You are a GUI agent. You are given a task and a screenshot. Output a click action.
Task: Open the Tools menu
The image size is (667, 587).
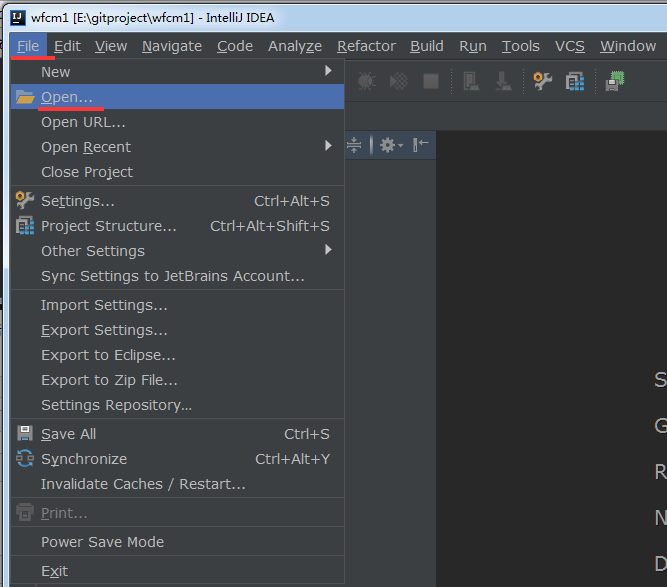pyautogui.click(x=521, y=46)
